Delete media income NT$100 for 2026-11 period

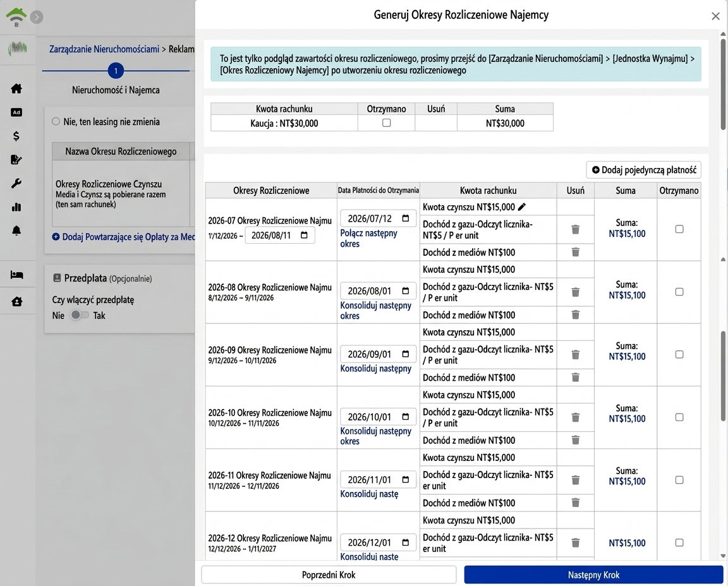coord(575,503)
